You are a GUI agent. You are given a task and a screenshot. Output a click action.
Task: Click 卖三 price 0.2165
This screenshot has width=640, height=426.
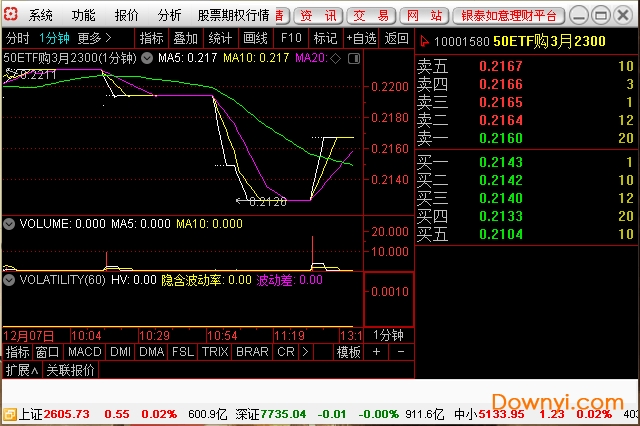click(x=501, y=102)
